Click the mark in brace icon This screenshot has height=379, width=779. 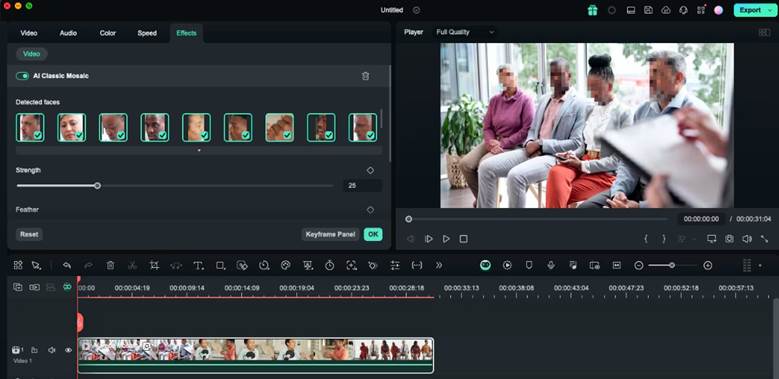point(646,239)
